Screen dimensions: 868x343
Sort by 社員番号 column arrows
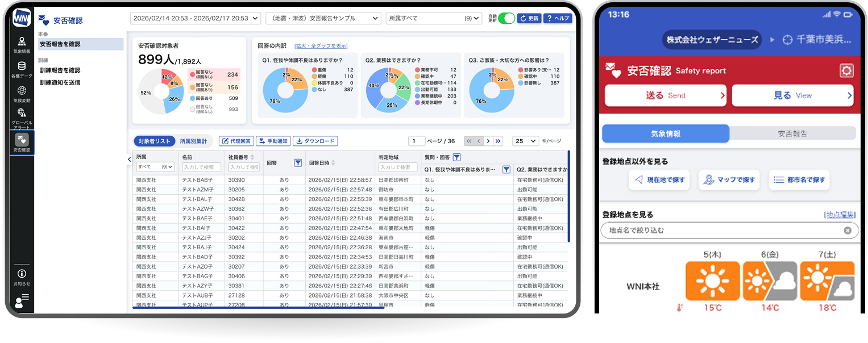pos(252,157)
